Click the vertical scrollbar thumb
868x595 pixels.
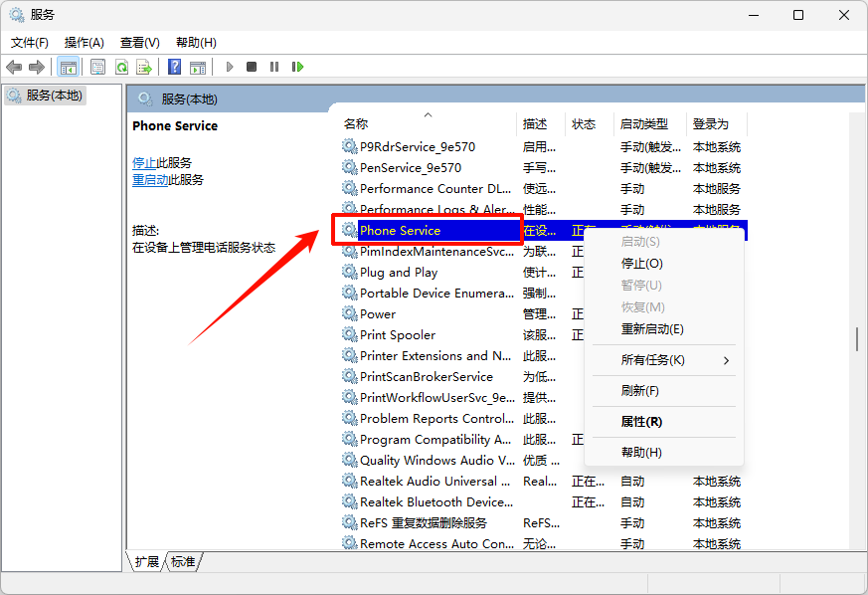856,339
